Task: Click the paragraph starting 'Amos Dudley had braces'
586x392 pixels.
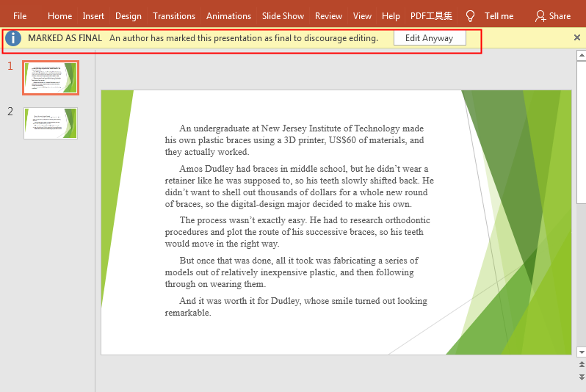Action: (300, 186)
